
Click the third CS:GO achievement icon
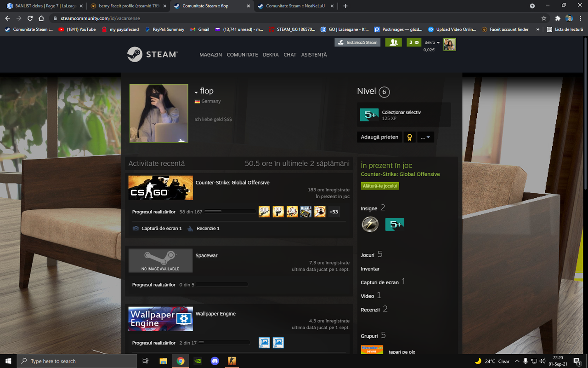[292, 212]
